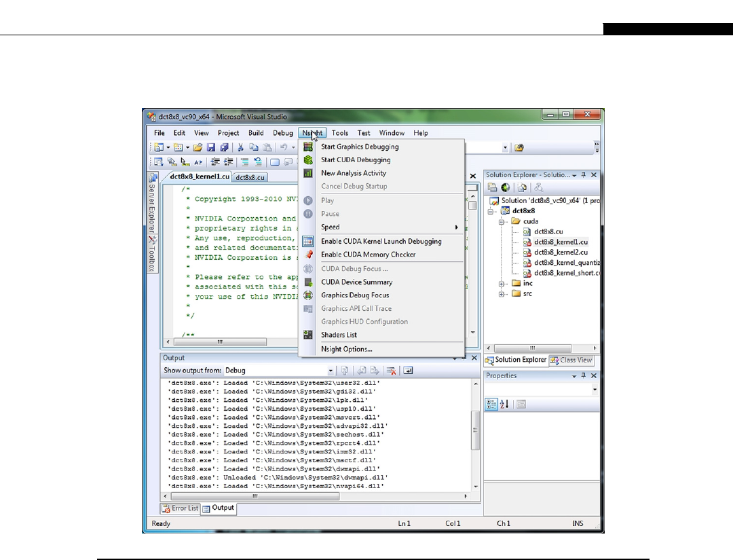The height and width of the screenshot is (560, 733).
Task: Click the Uncomment Lines toolbar icon
Action: point(258,162)
